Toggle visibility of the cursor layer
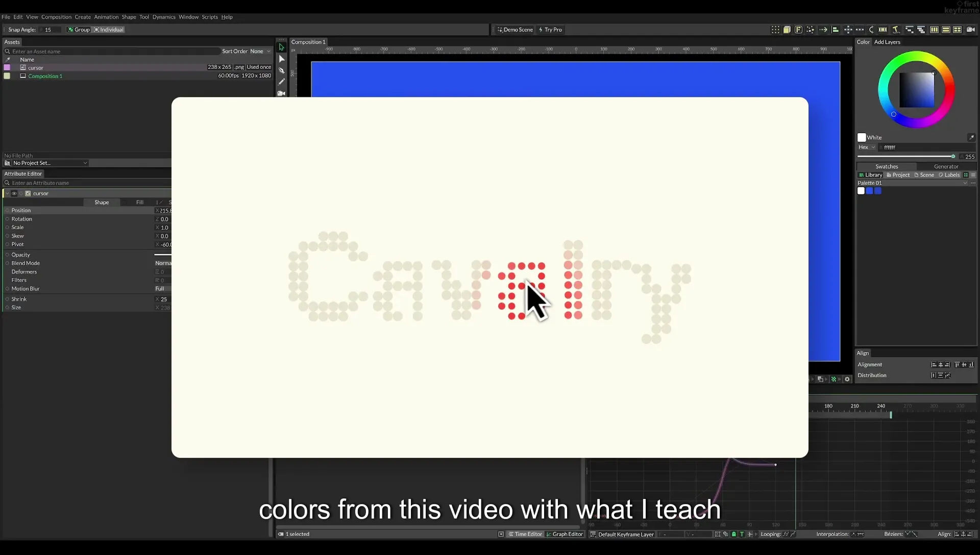The width and height of the screenshot is (980, 555). click(x=14, y=194)
